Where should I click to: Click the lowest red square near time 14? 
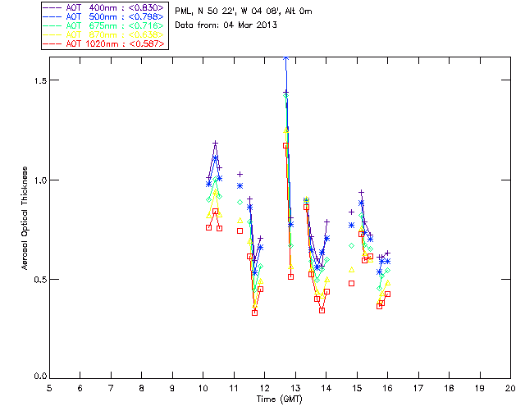pos(322,310)
